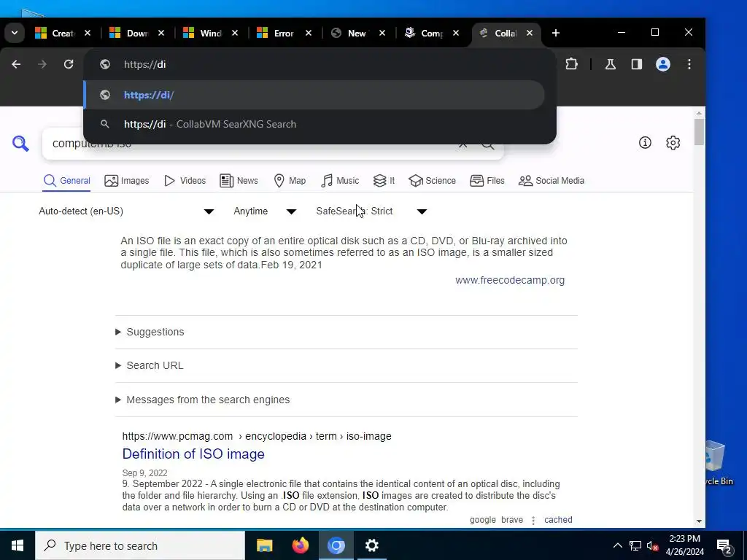Open the Extensions puzzle icon

(x=571, y=64)
